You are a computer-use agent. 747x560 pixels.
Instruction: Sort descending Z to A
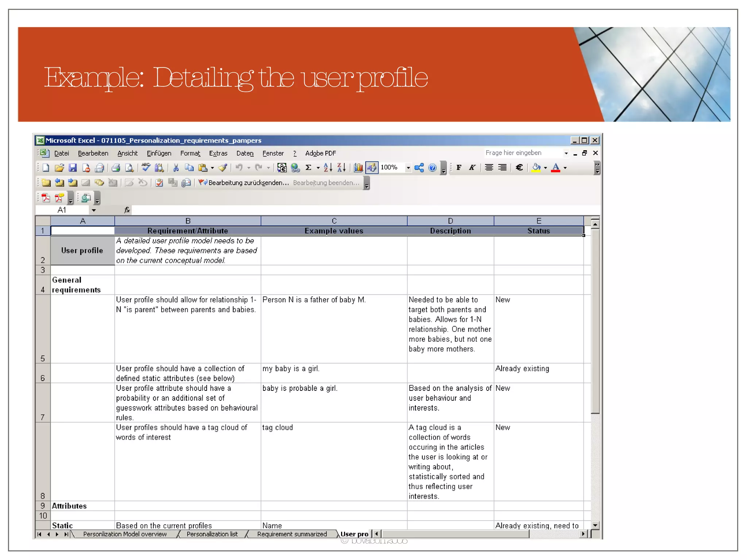coord(341,168)
